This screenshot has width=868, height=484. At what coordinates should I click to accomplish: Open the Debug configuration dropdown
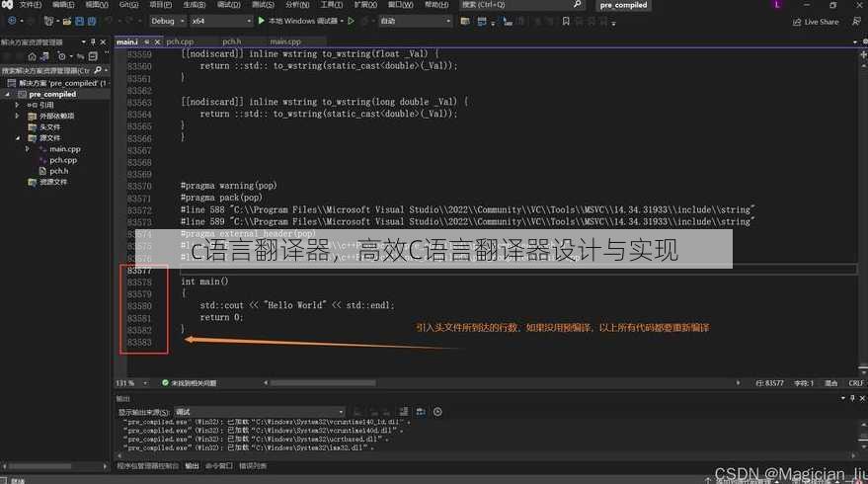168,21
